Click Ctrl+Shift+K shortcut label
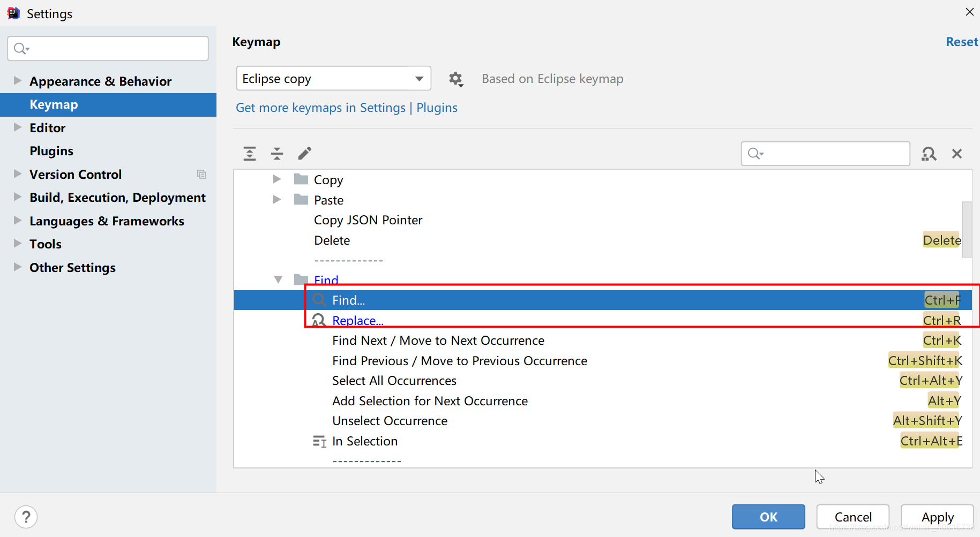Image resolution: width=980 pixels, height=537 pixels. [925, 361]
